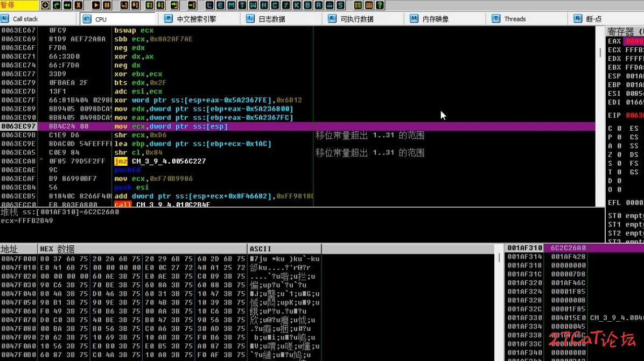The height and width of the screenshot is (361, 644).
Task: Click the Run program play icon
Action: [96, 5]
